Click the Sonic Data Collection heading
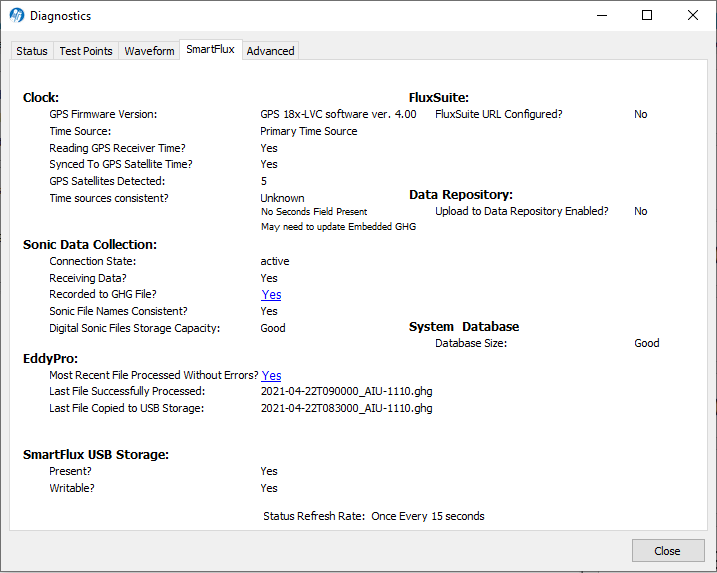The image size is (717, 573). (90, 245)
